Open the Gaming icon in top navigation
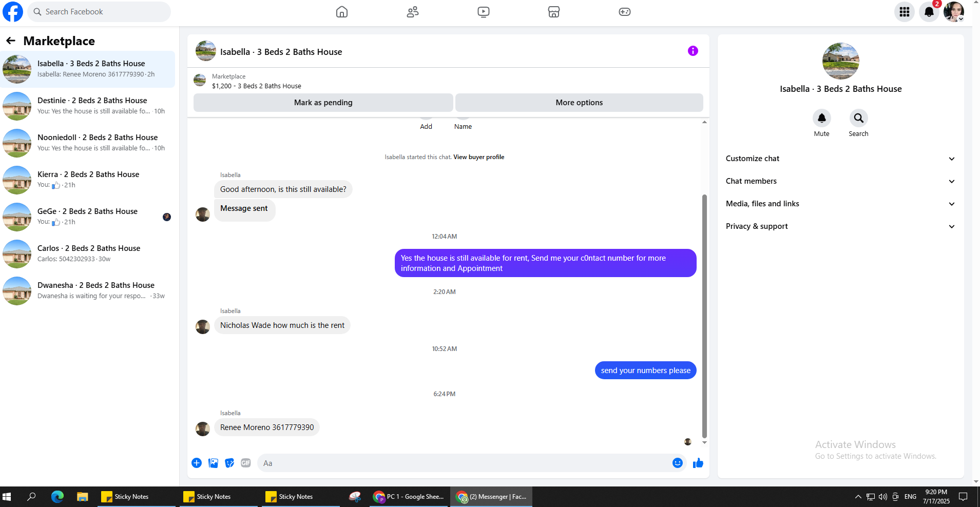 coord(625,12)
